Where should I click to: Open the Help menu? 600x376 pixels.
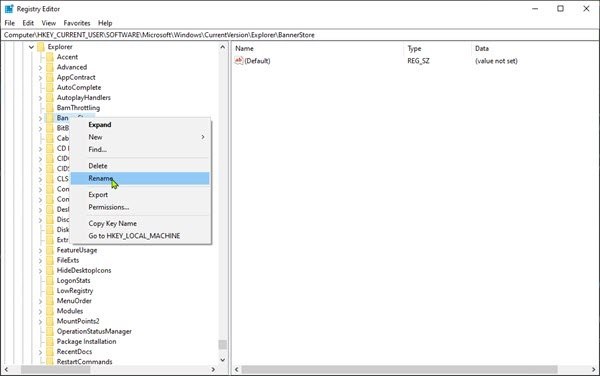(105, 23)
